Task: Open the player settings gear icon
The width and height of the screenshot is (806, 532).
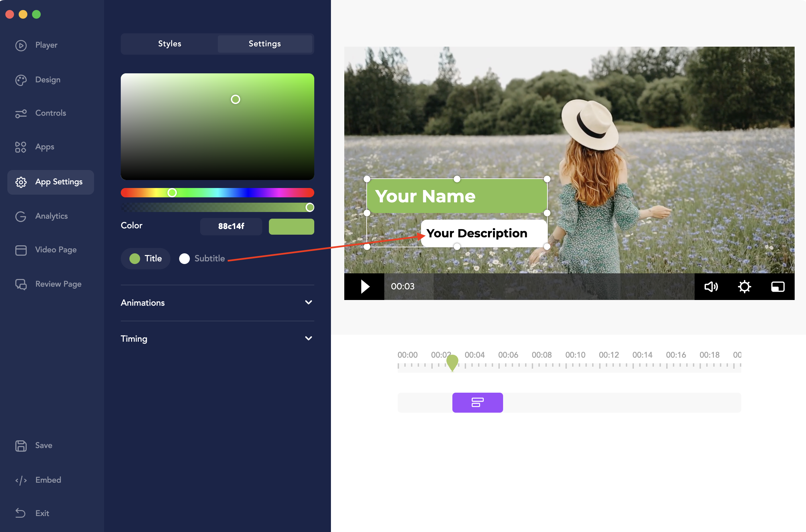Action: tap(744, 287)
